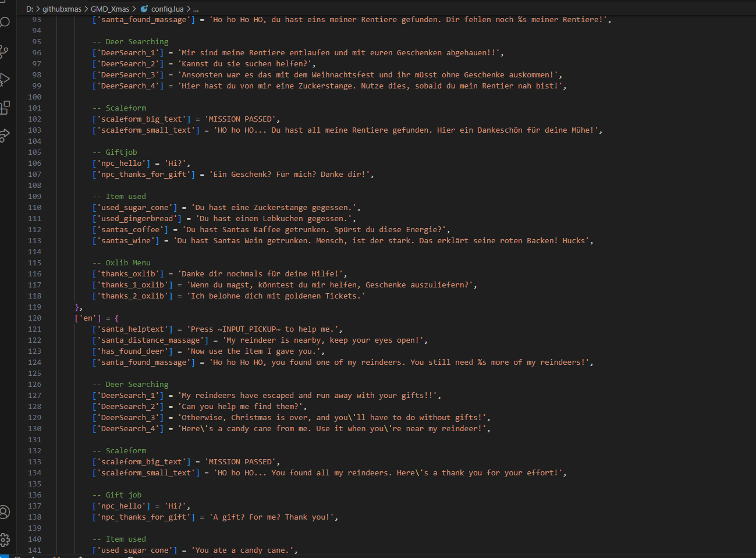This screenshot has height=558, width=756.
Task: Click 'Now use the item I gave you.' string
Action: point(254,351)
